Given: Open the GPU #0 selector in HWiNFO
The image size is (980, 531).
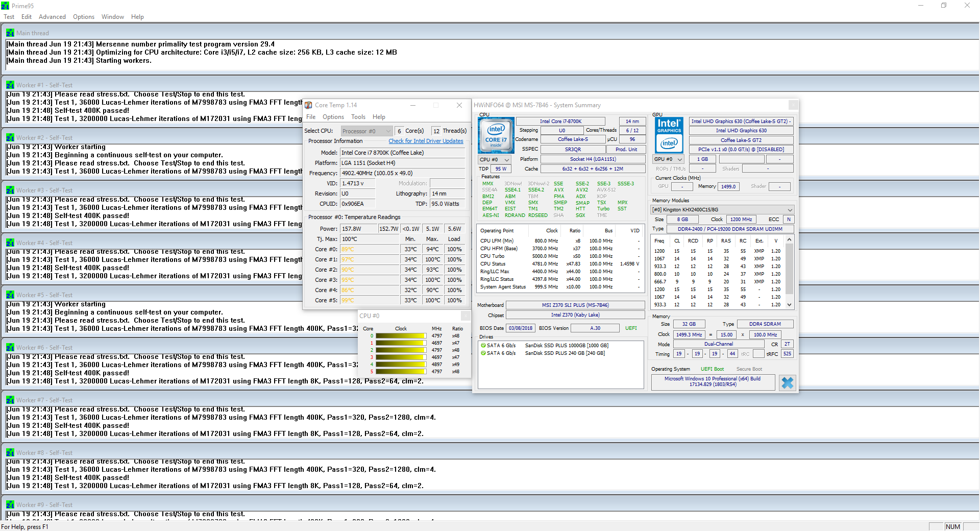Looking at the screenshot, I should pyautogui.click(x=668, y=159).
